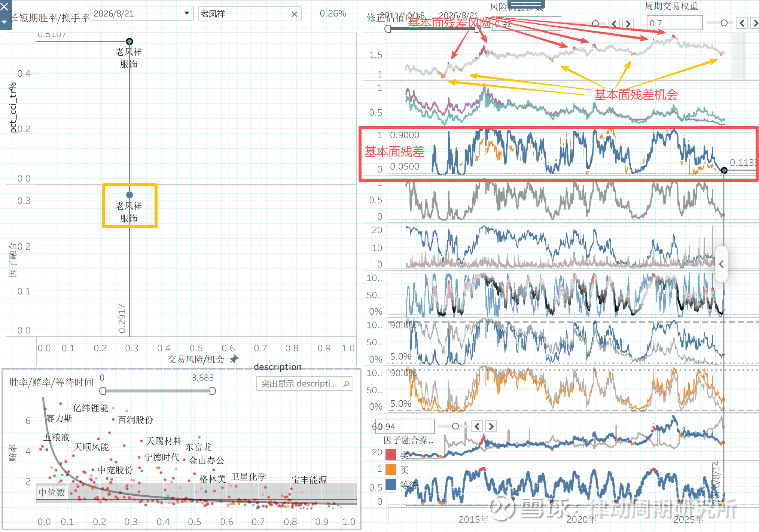Click the 因子融合操.. legend title
Viewport: 759px width, 532px height.
(408, 440)
